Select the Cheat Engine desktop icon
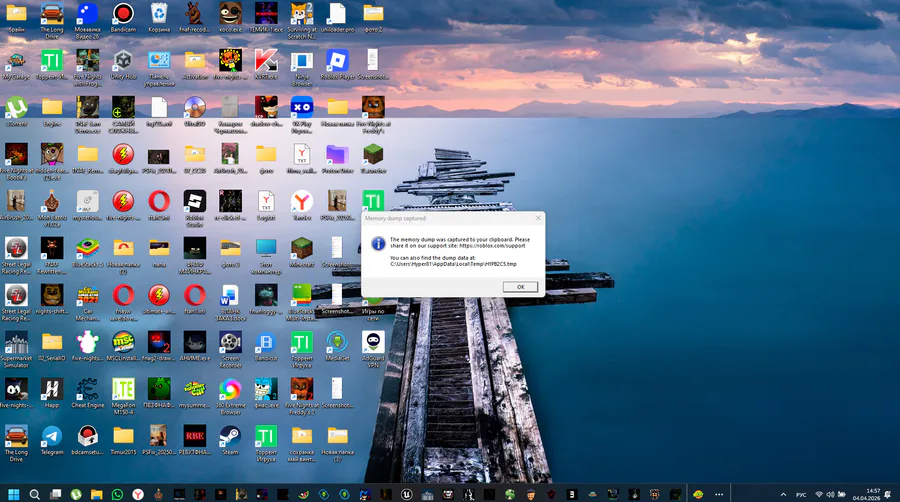This screenshot has width=900, height=502. pyautogui.click(x=87, y=394)
